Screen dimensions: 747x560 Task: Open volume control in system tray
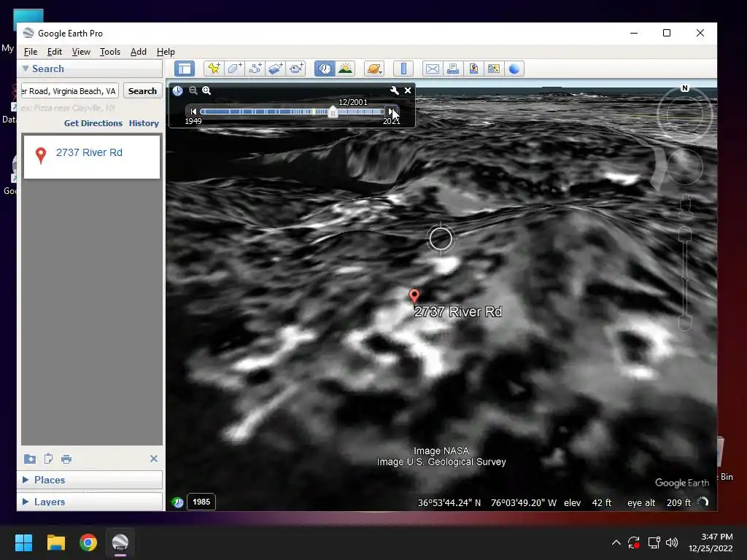click(x=672, y=542)
